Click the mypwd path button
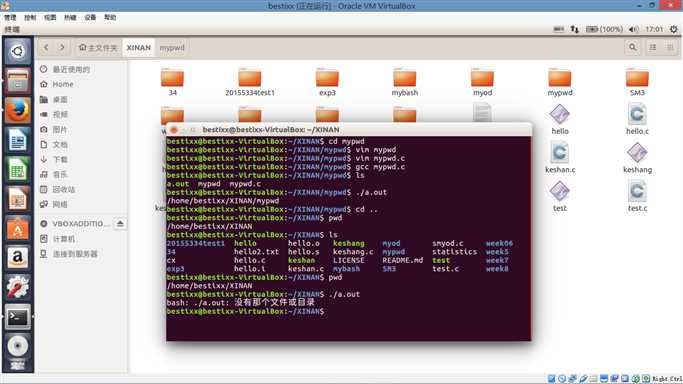This screenshot has width=683, height=384. click(172, 47)
